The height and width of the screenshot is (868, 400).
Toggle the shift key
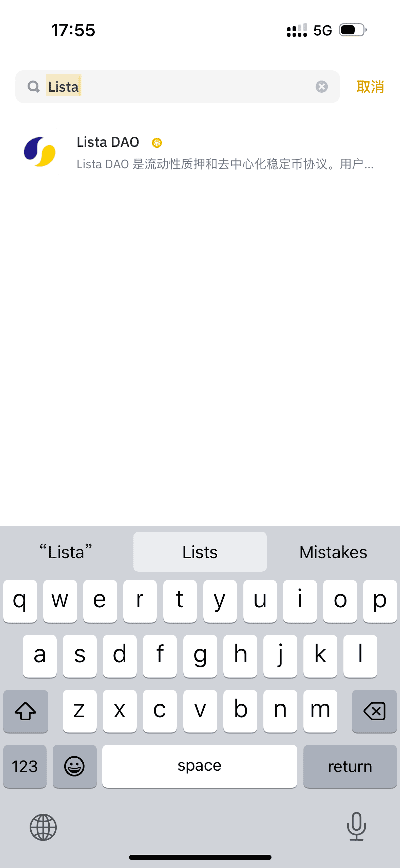(26, 711)
